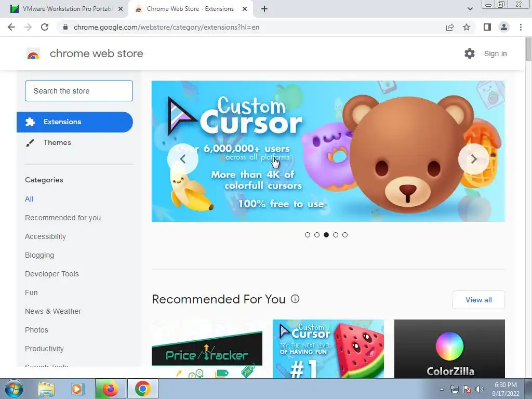The image size is (532, 399).
Task: Choose the All category
Action: (29, 199)
